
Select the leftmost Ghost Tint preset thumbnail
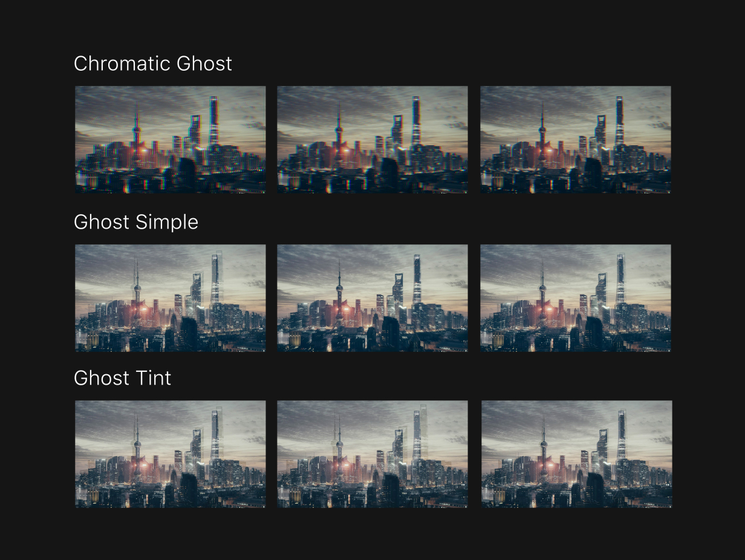(x=170, y=454)
